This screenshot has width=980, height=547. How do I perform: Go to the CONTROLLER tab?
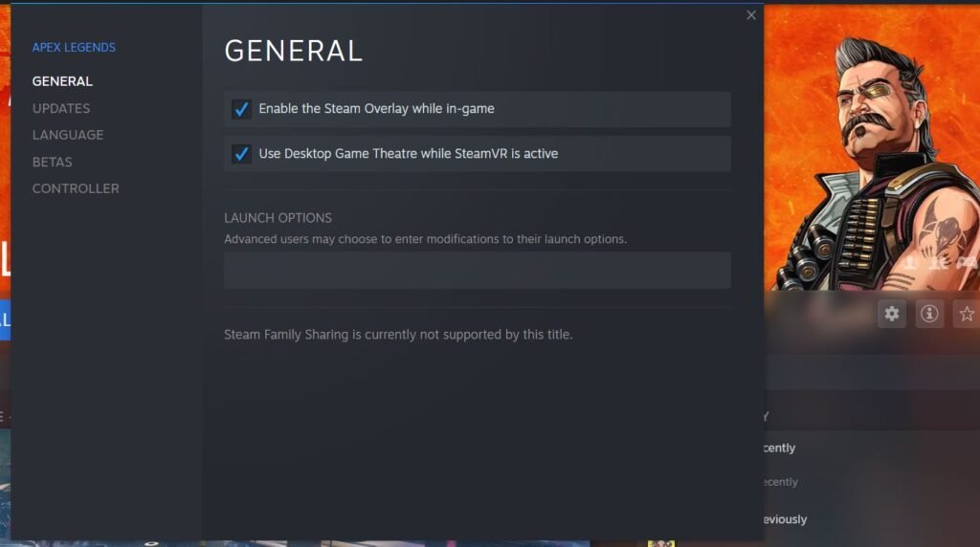76,188
